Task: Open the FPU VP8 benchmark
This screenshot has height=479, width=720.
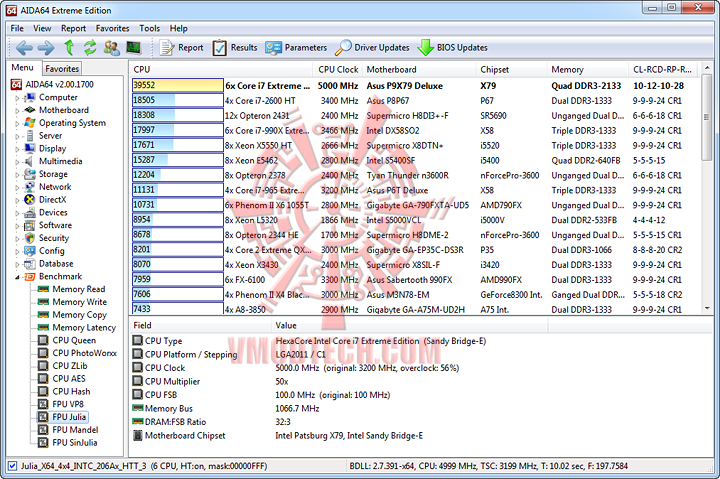Action: click(x=68, y=404)
